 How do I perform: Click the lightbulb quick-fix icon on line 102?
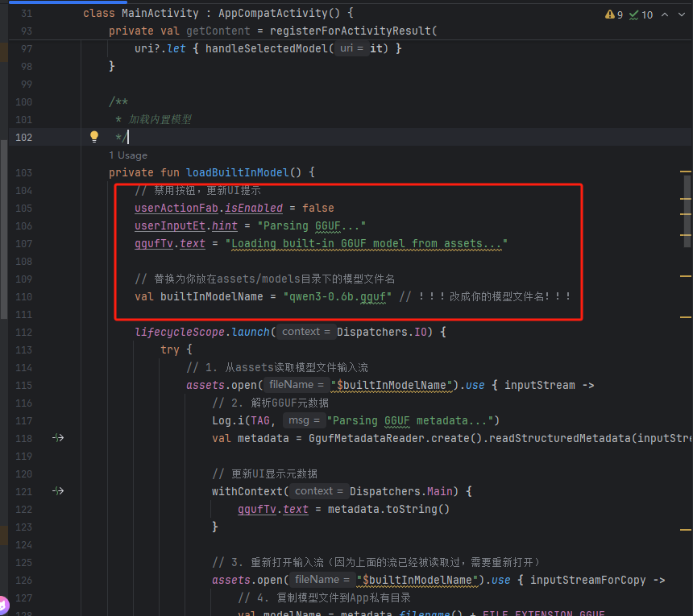pos(93,137)
